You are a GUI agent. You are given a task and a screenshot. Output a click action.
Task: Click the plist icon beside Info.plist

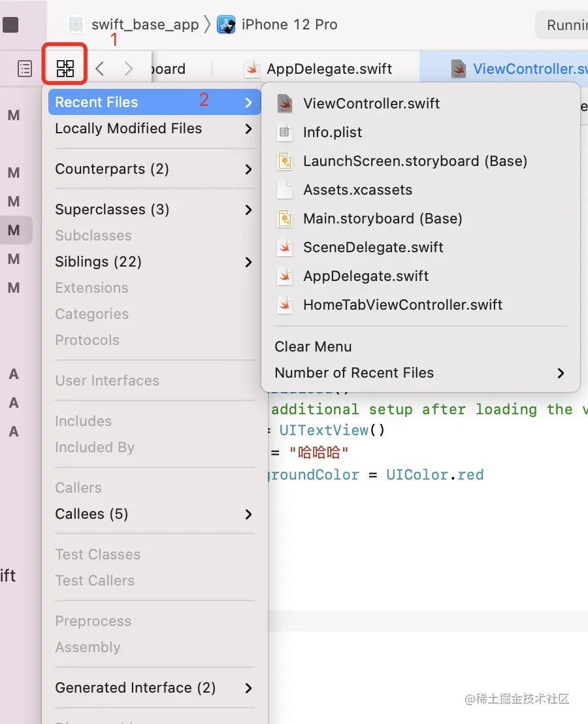285,132
